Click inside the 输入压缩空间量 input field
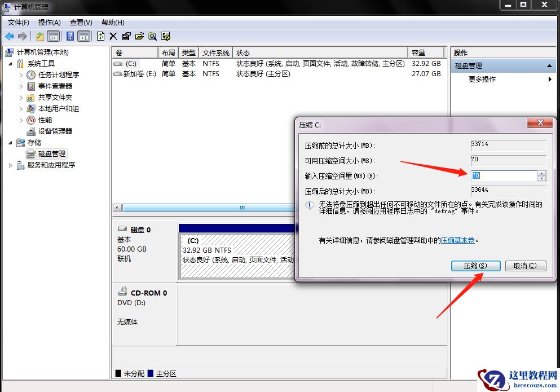The image size is (560, 392). point(502,175)
